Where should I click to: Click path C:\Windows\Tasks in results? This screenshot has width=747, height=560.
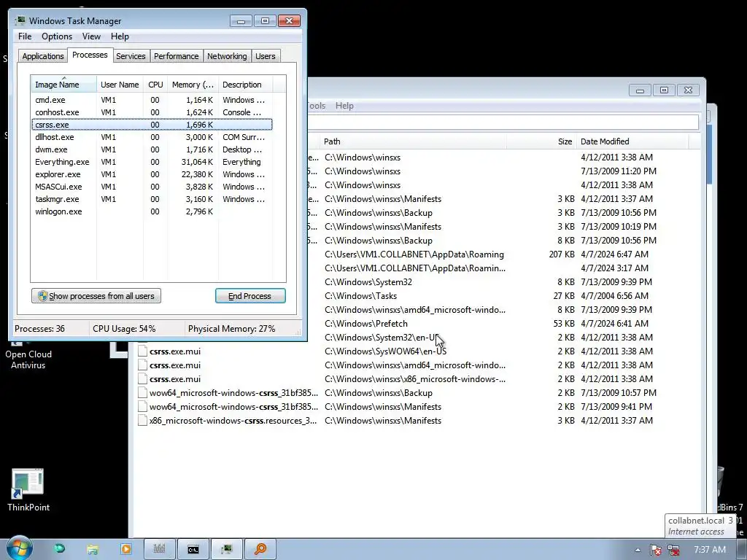point(360,296)
